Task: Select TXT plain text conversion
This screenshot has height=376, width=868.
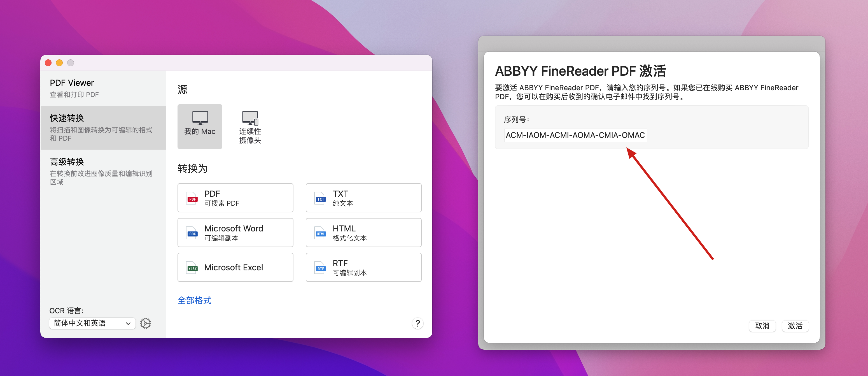Action: pos(363,198)
